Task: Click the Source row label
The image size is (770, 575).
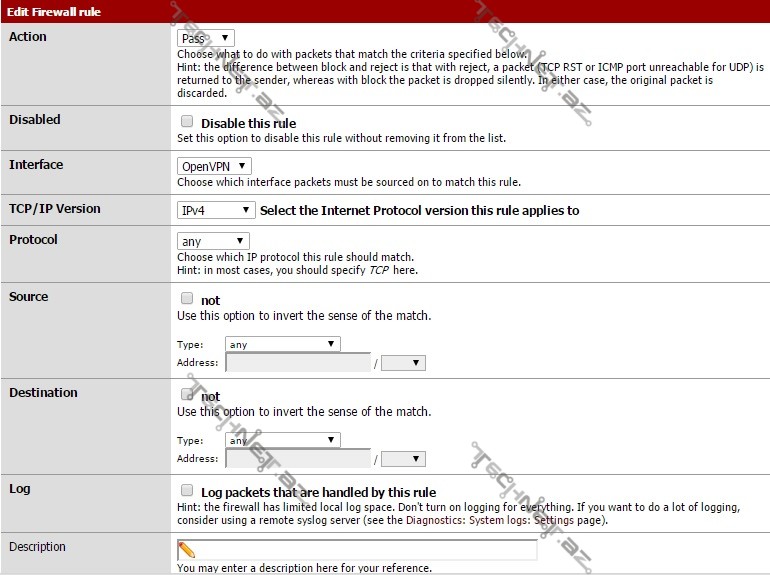Action: tap(29, 297)
